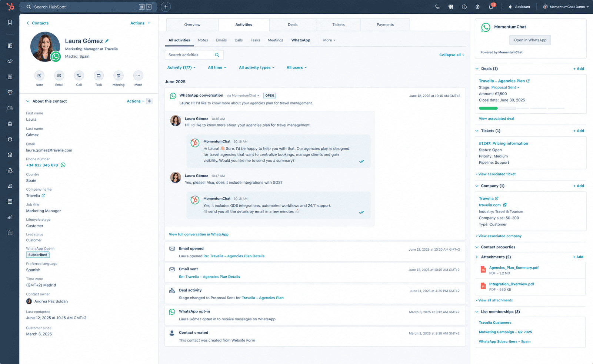
Task: Click Add in Deals section
Action: click(x=579, y=69)
